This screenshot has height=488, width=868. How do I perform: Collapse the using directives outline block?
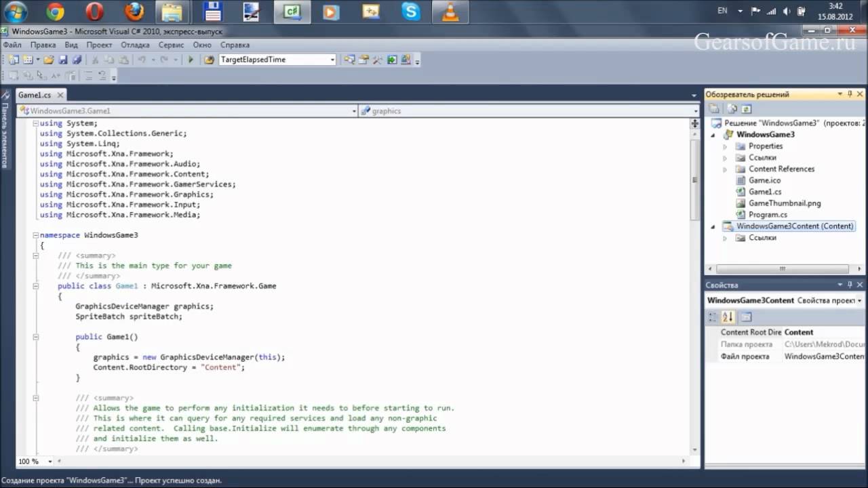click(x=35, y=123)
